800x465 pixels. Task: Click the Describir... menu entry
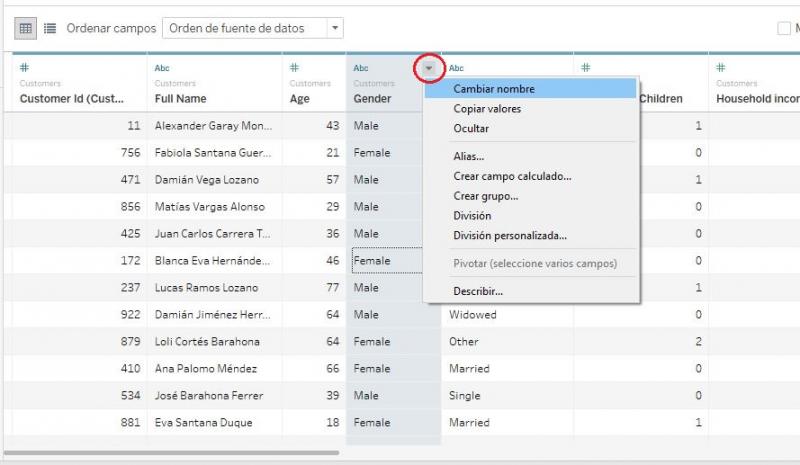[478, 291]
